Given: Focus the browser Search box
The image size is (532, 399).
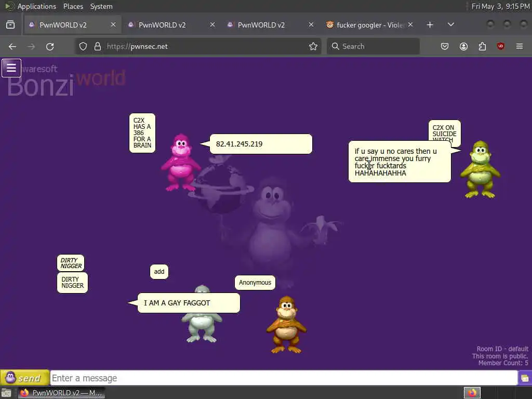Looking at the screenshot, I should click(x=373, y=46).
